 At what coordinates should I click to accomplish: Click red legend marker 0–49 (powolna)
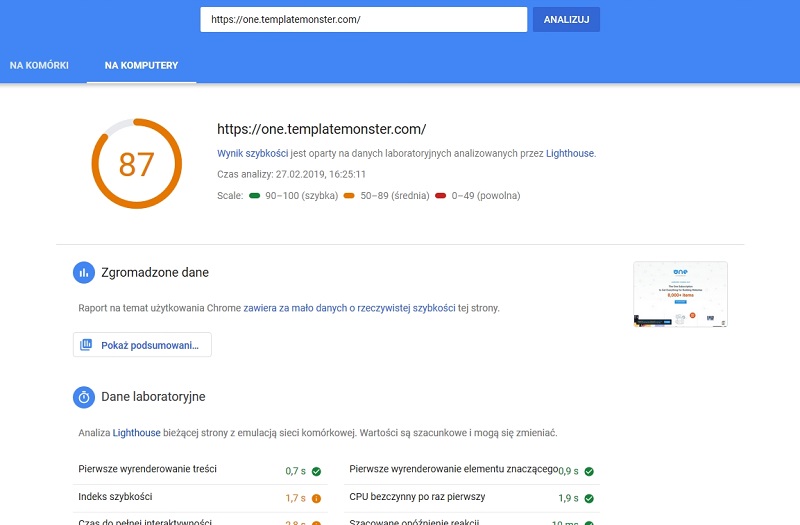(x=440, y=195)
